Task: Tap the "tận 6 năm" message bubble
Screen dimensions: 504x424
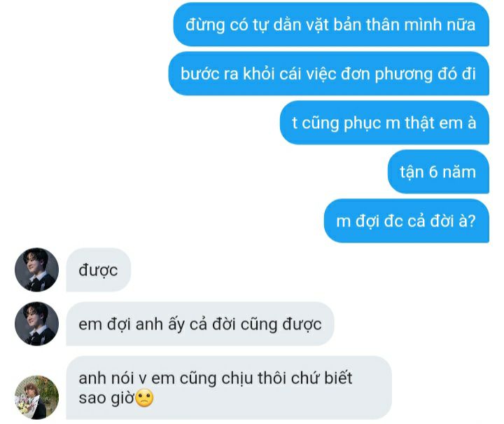Action: [438, 172]
